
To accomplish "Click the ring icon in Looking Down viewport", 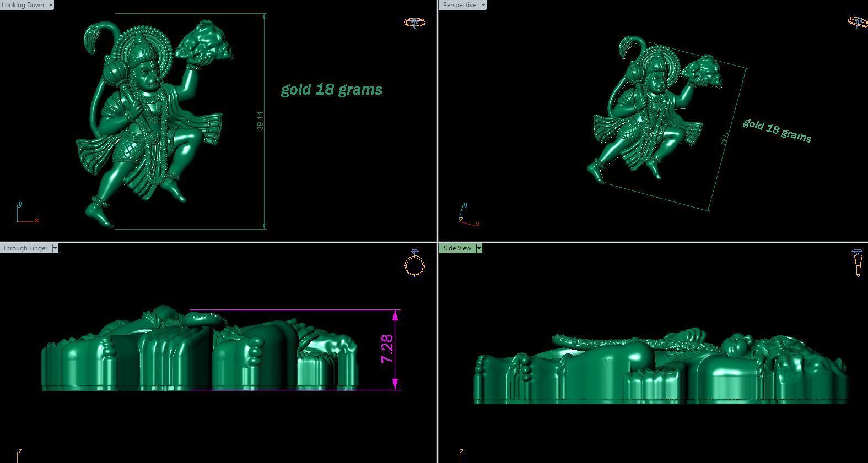I will point(414,23).
